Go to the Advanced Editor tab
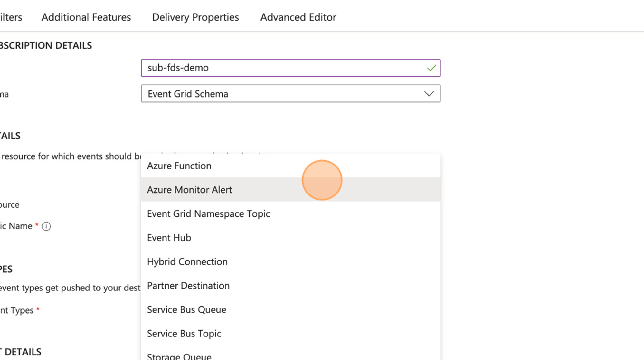This screenshot has height=360, width=644. pyautogui.click(x=298, y=17)
